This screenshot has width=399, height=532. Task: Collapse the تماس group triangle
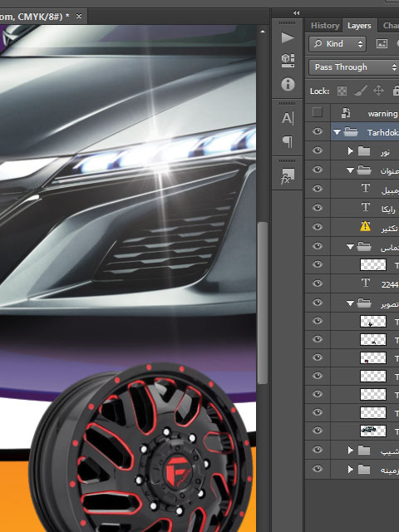[351, 247]
